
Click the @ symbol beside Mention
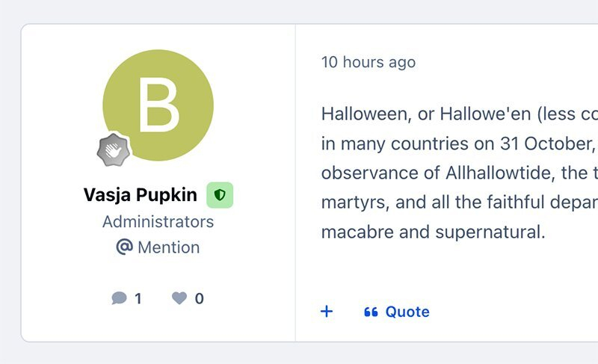point(124,247)
